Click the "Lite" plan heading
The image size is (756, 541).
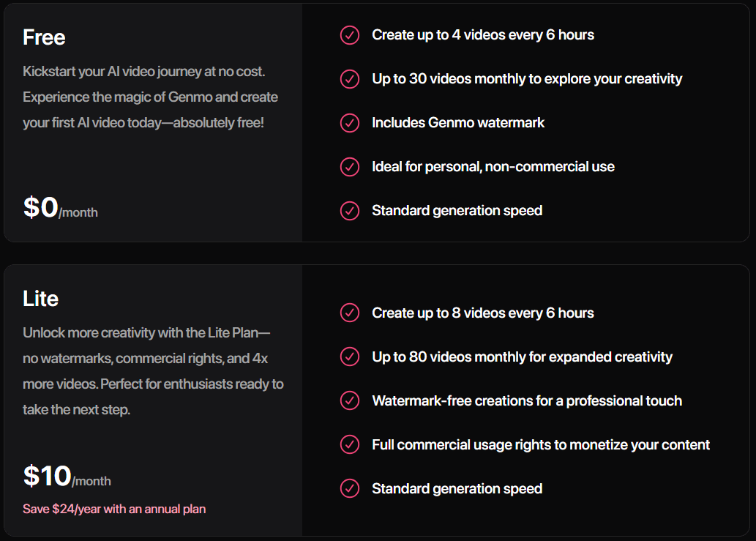pyautogui.click(x=40, y=299)
